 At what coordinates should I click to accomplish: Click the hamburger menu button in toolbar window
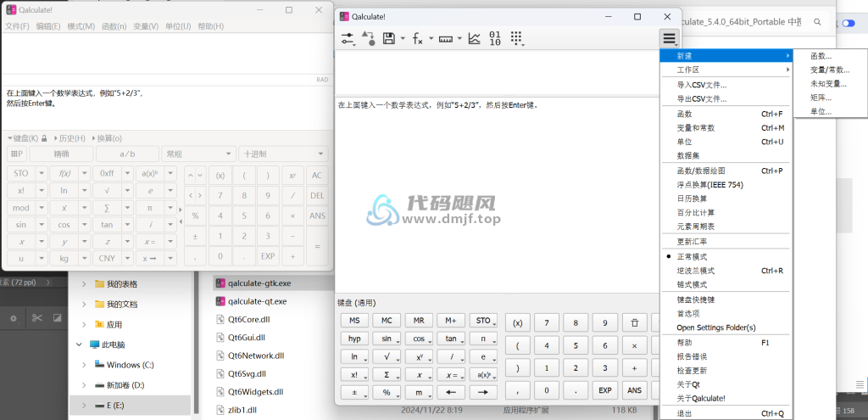click(670, 39)
